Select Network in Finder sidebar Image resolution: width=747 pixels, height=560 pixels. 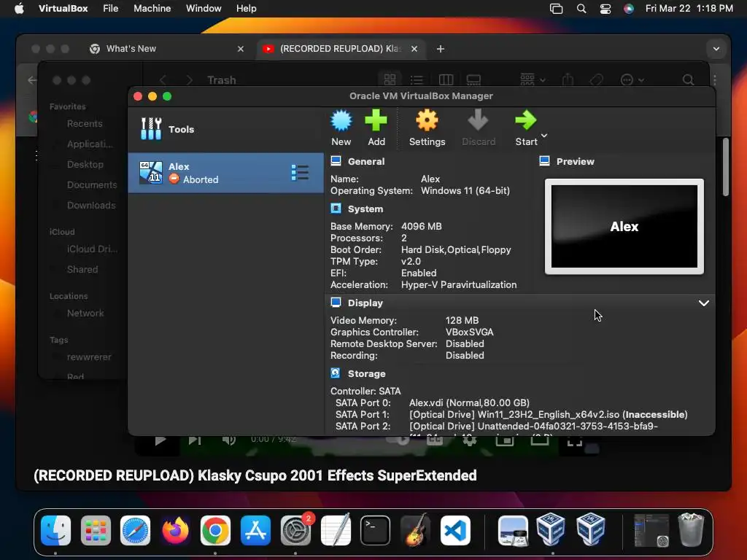pyautogui.click(x=85, y=314)
